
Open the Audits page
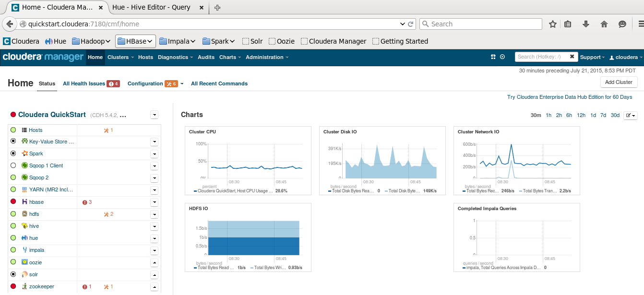[x=206, y=57]
